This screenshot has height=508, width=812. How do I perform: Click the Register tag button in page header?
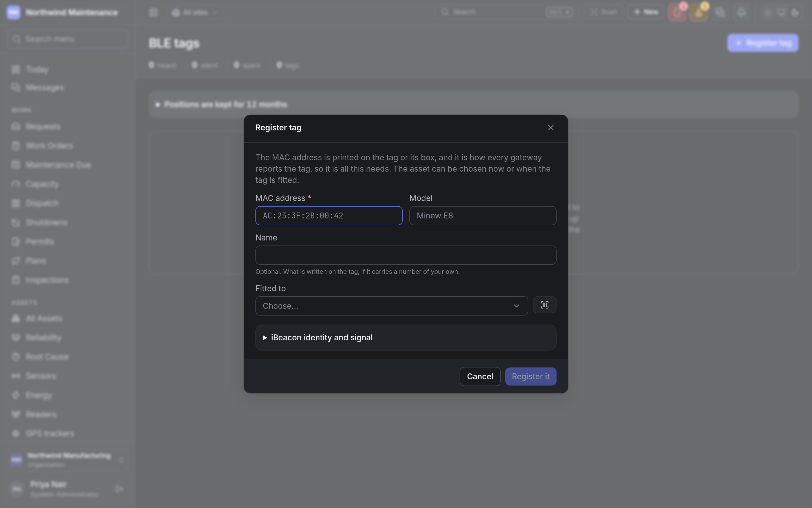point(762,43)
